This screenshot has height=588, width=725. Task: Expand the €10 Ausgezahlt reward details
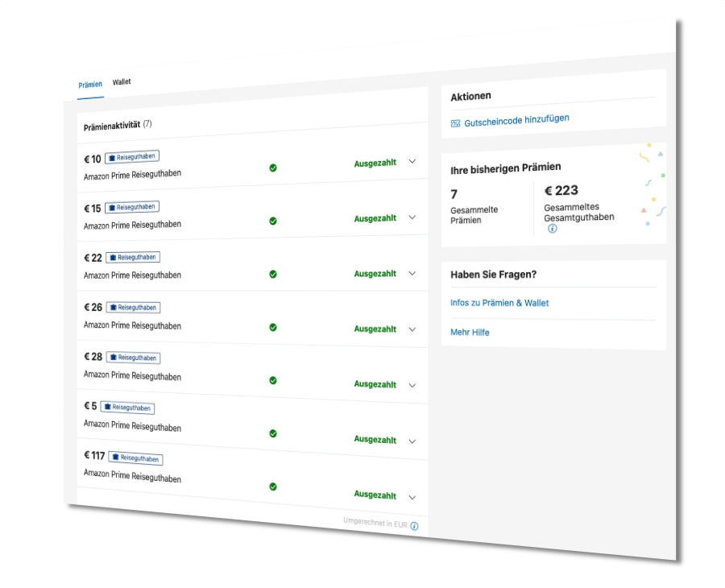click(x=412, y=162)
